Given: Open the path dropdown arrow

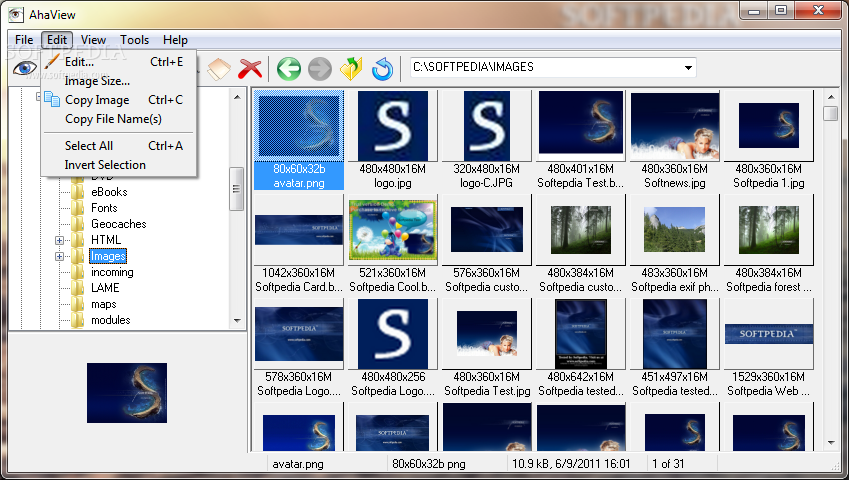Looking at the screenshot, I should [x=688, y=68].
